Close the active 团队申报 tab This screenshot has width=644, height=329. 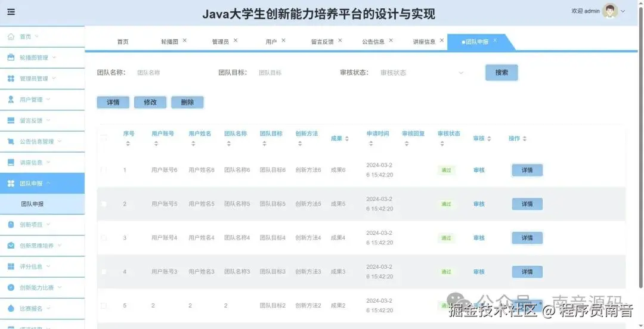pos(495,41)
